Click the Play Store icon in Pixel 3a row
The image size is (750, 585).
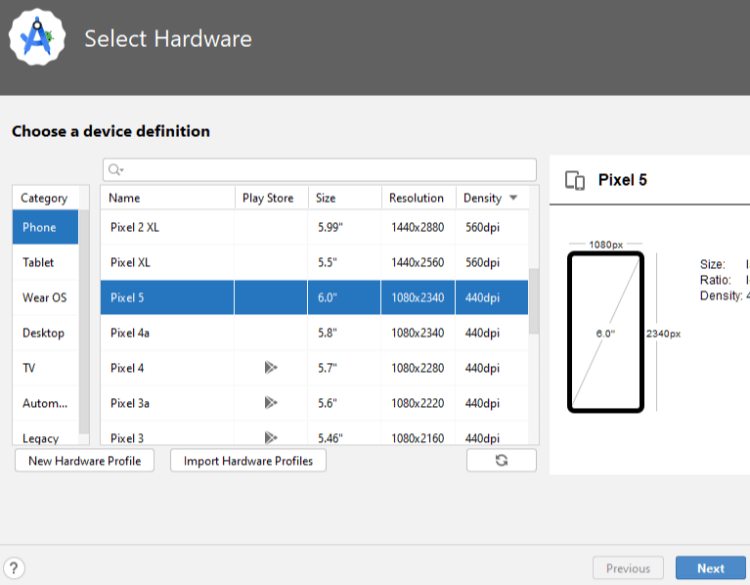coord(271,403)
